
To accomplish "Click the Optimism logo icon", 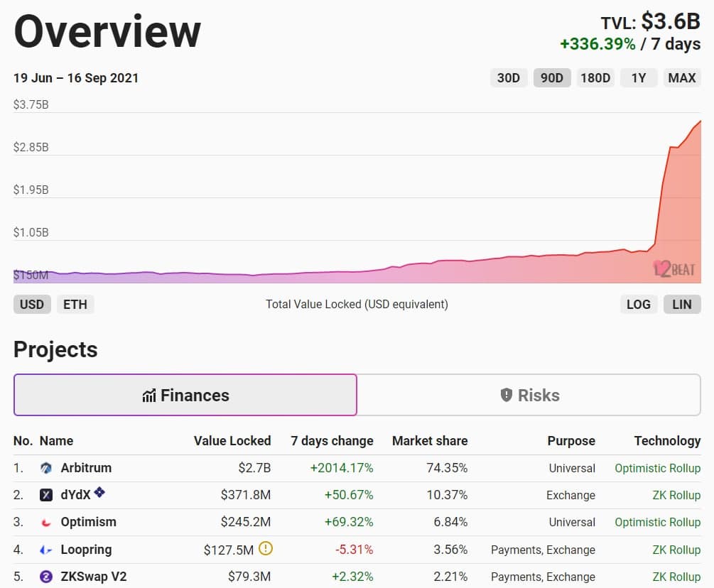I will point(46,523).
